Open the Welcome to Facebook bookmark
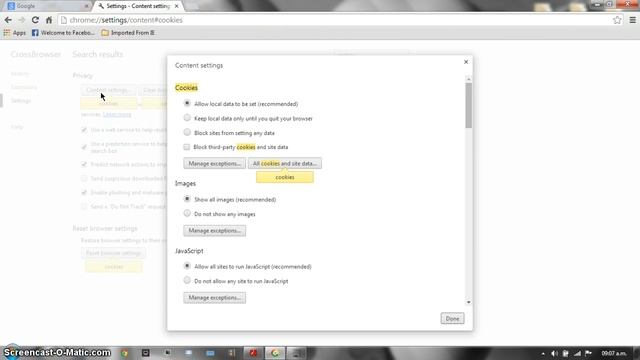640x360 pixels. point(63,33)
